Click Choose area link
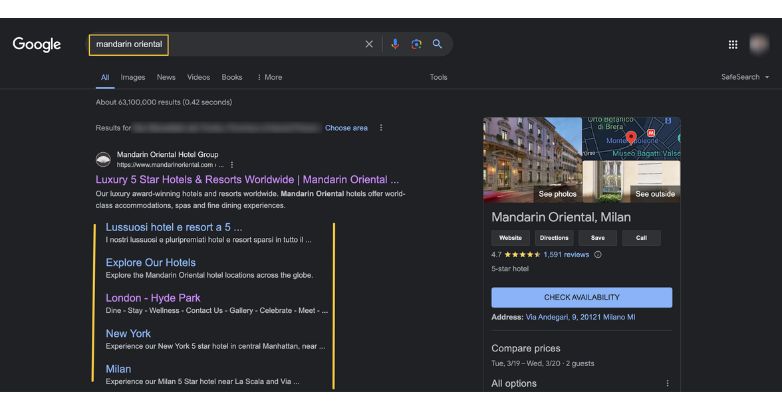This screenshot has height=410, width=782. click(346, 128)
